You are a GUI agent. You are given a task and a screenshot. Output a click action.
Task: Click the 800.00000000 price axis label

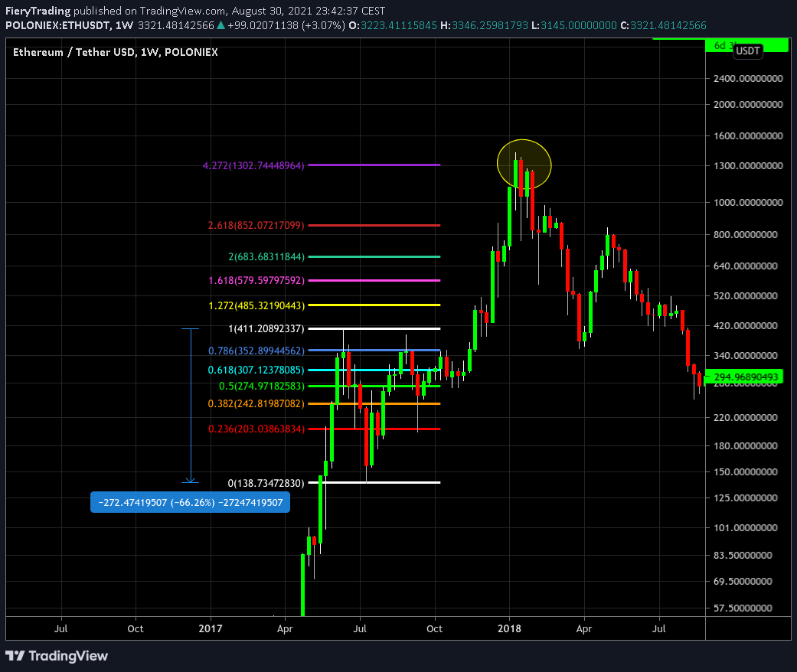coord(746,235)
